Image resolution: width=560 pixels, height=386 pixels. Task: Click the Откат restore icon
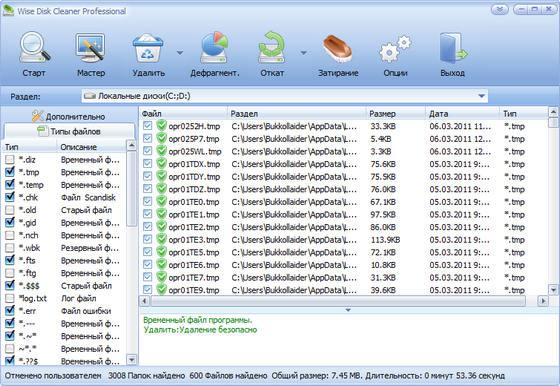pos(272,48)
